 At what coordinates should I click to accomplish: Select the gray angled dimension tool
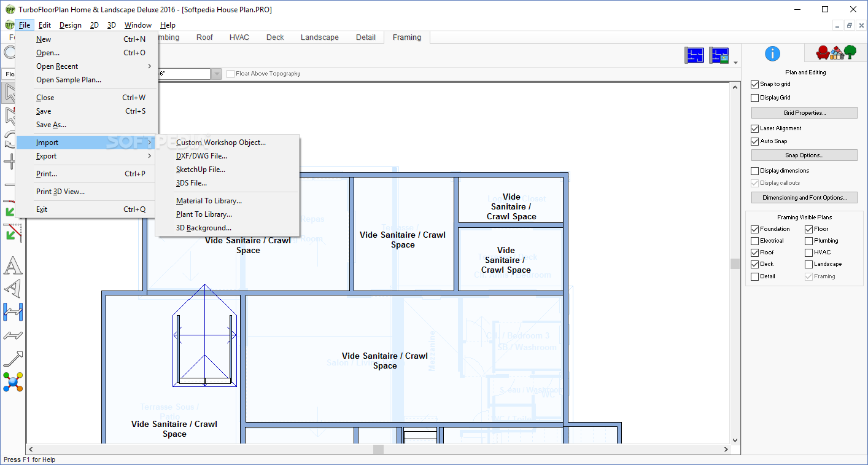pyautogui.click(x=13, y=335)
